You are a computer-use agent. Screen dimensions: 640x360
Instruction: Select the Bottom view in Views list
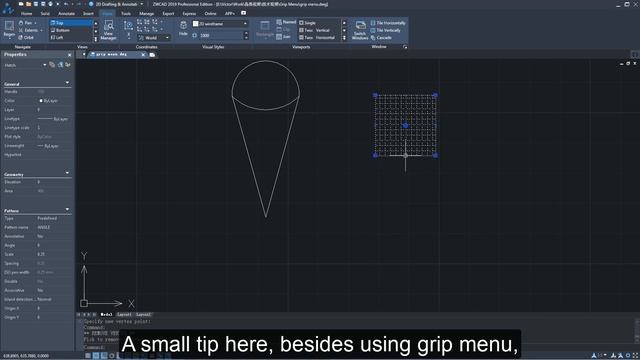tap(71, 30)
